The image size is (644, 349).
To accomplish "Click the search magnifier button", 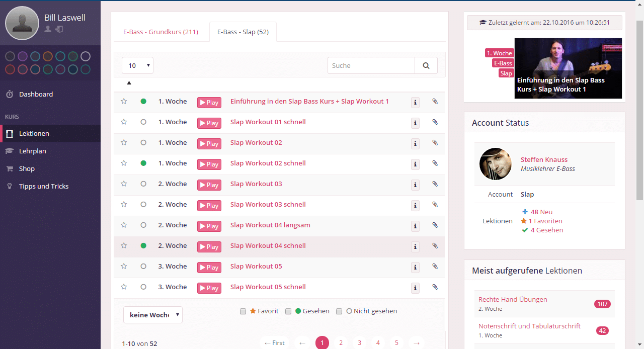I will (426, 65).
